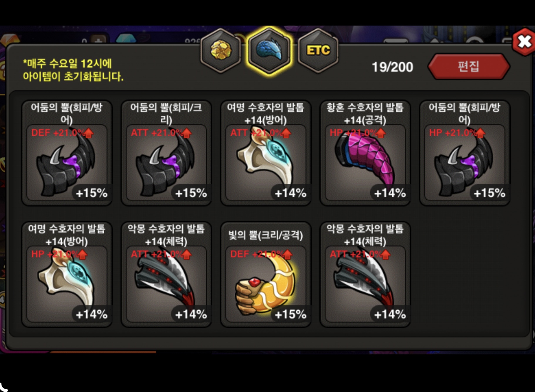The height and width of the screenshot is (392, 535).
Task: Click the 19/200 inventory count
Action: pyautogui.click(x=392, y=67)
